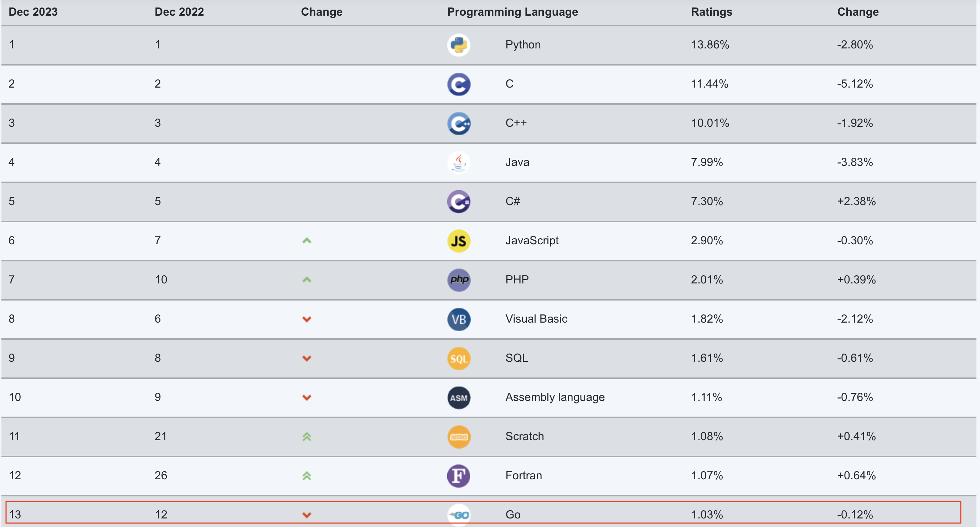Screen dimensions: 980x527
Task: Click the Fortran language name
Action: coord(523,475)
